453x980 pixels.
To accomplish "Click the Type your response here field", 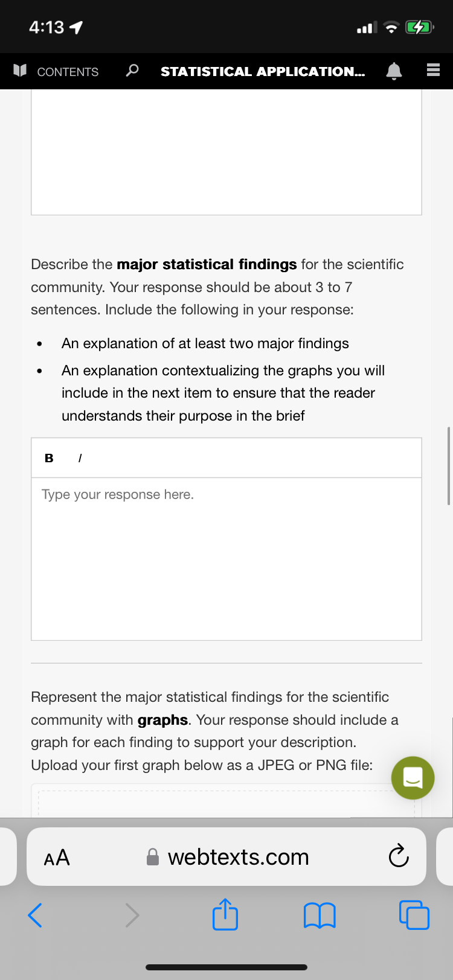I will 226,559.
